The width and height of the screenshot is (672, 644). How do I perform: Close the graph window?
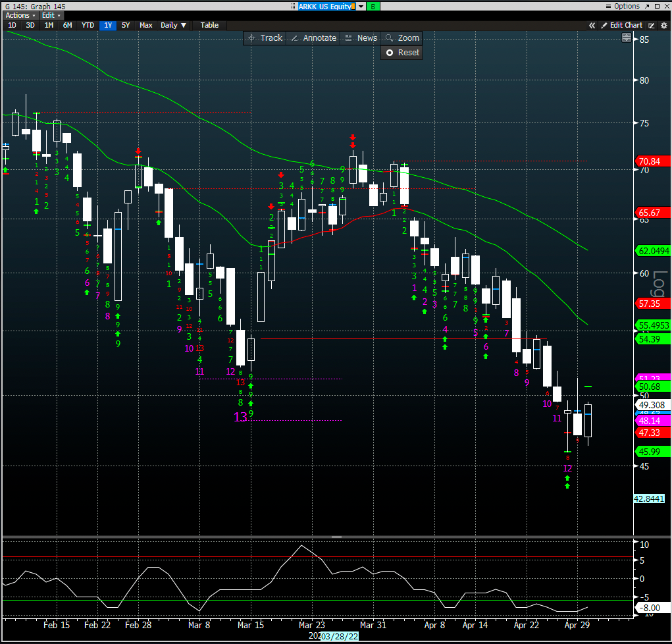(x=667, y=6)
